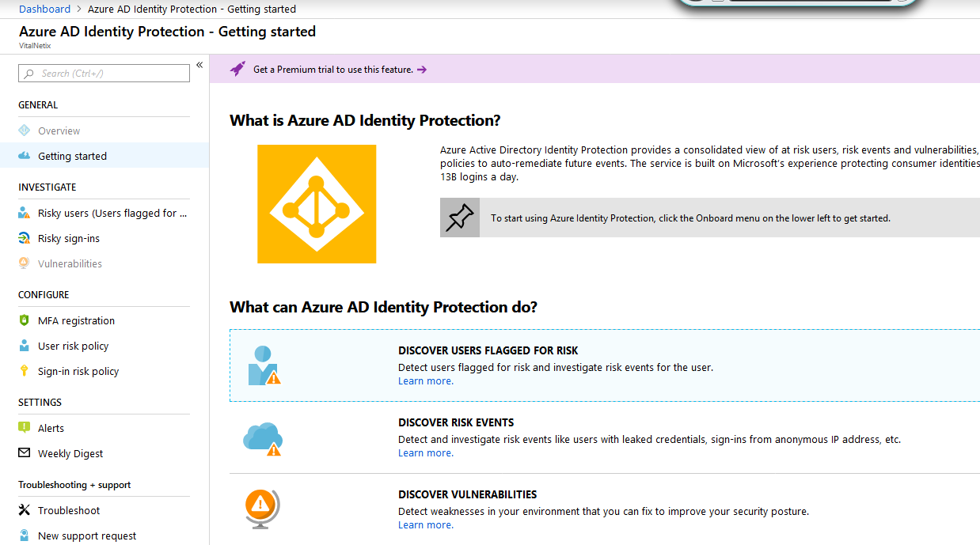Screen dimensions: 980x545
Task: Collapse the sidebar with double chevron
Action: point(199,65)
